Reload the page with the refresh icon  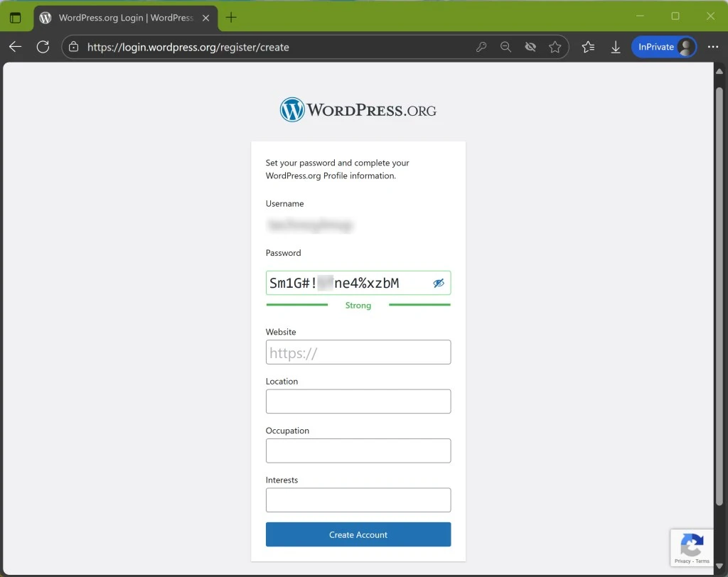43,47
